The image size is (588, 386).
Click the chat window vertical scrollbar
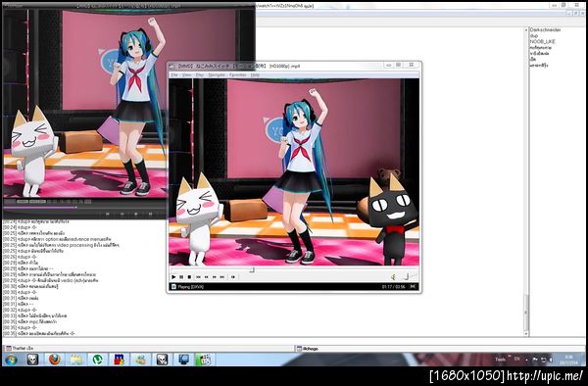click(x=526, y=182)
